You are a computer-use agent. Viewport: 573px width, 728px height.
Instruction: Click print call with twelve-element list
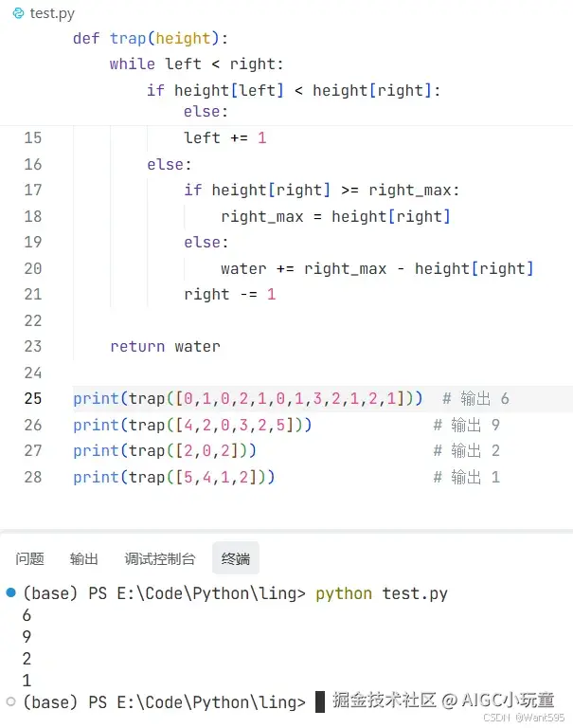pyautogui.click(x=248, y=398)
